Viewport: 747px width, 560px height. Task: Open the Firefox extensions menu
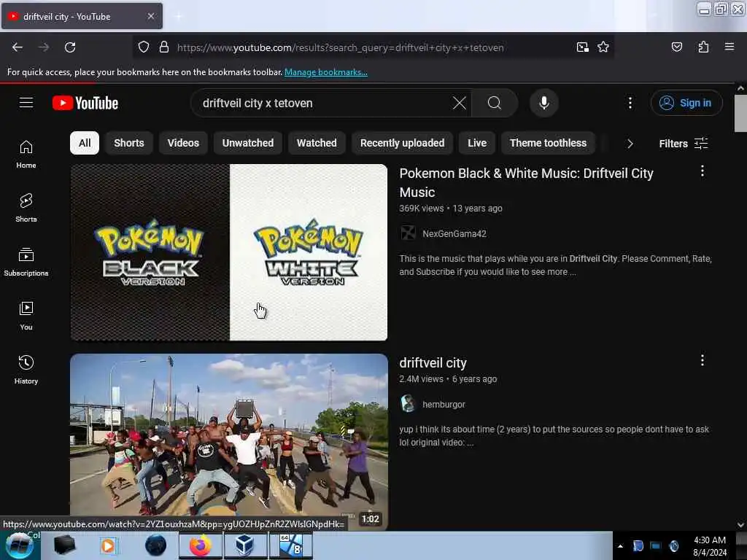click(x=703, y=47)
